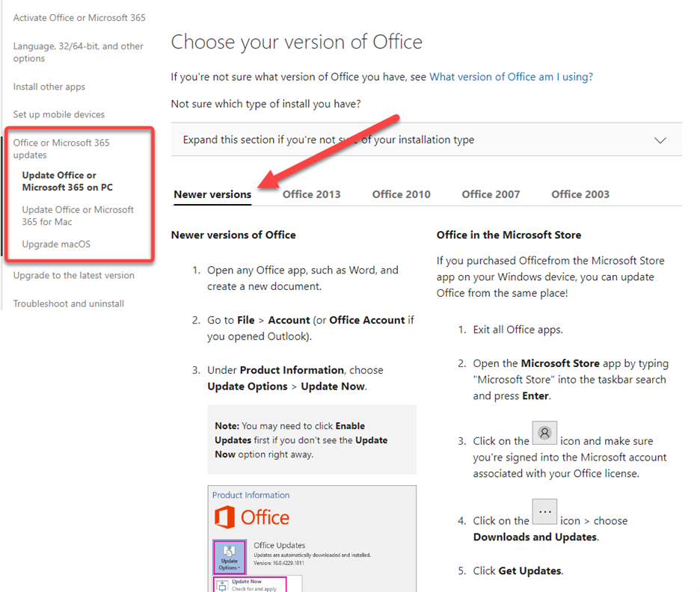
Task: Collapse Office or Microsoft 365 updates section
Action: [x=61, y=149]
